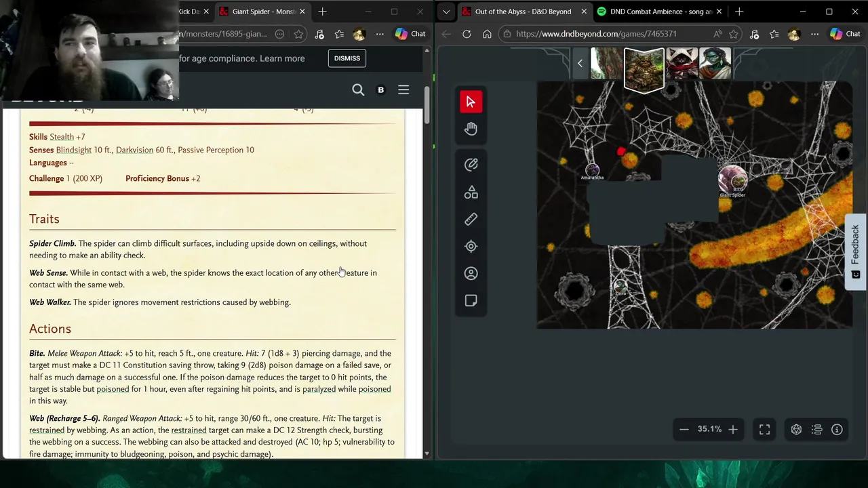Open the sticky note tool
This screenshot has height=488, width=868.
pos(471,301)
